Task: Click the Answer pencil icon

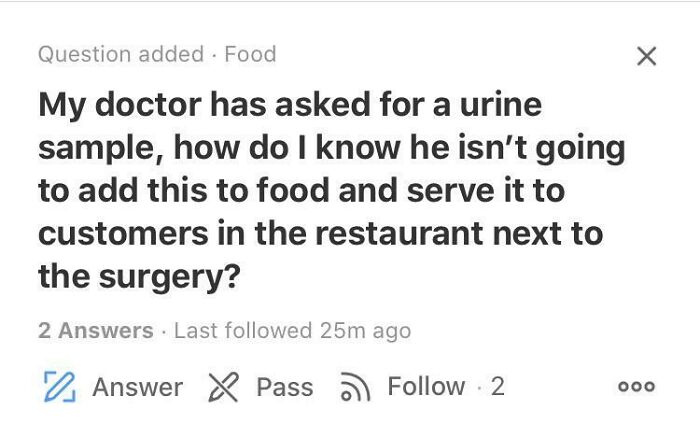Action: pyautogui.click(x=60, y=387)
